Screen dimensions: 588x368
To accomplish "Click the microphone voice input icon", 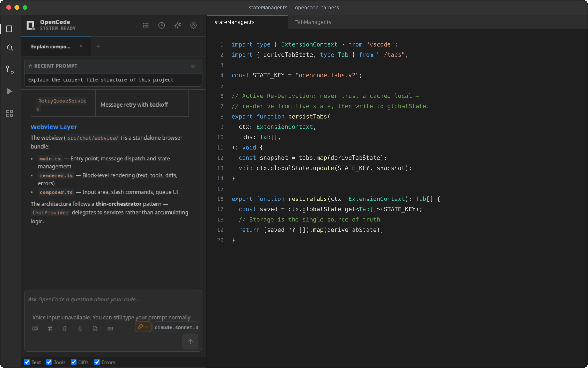I will (x=80, y=329).
